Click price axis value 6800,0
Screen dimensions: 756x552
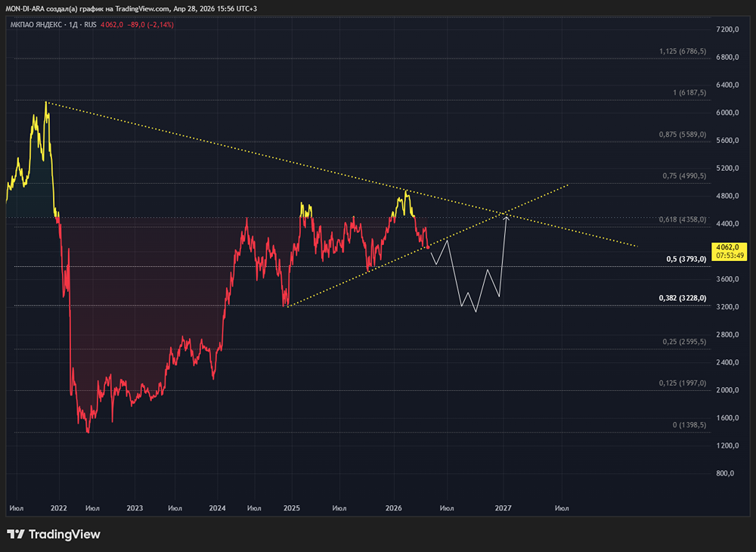(x=727, y=57)
